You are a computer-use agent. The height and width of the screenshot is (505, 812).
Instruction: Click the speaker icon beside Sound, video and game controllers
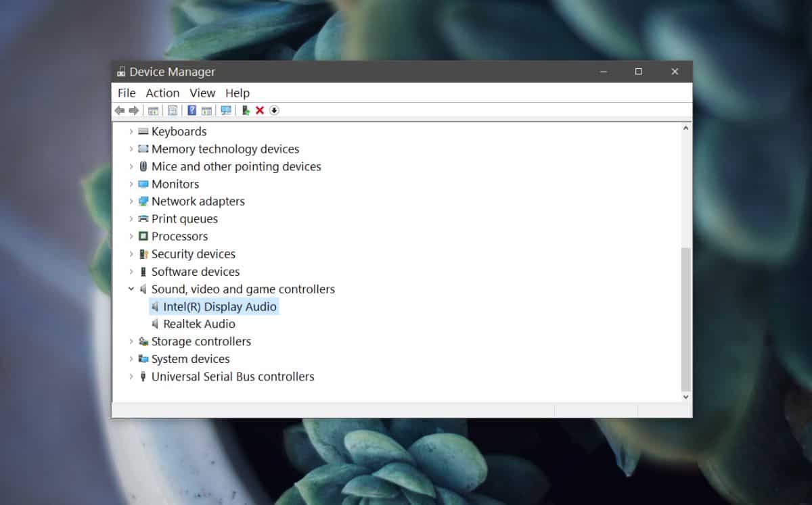[143, 289]
